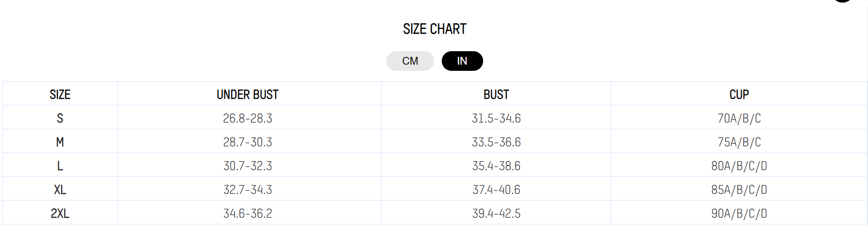This screenshot has width=868, height=228.
Task: Select cup size 70A/B/C cell
Action: [x=739, y=118]
